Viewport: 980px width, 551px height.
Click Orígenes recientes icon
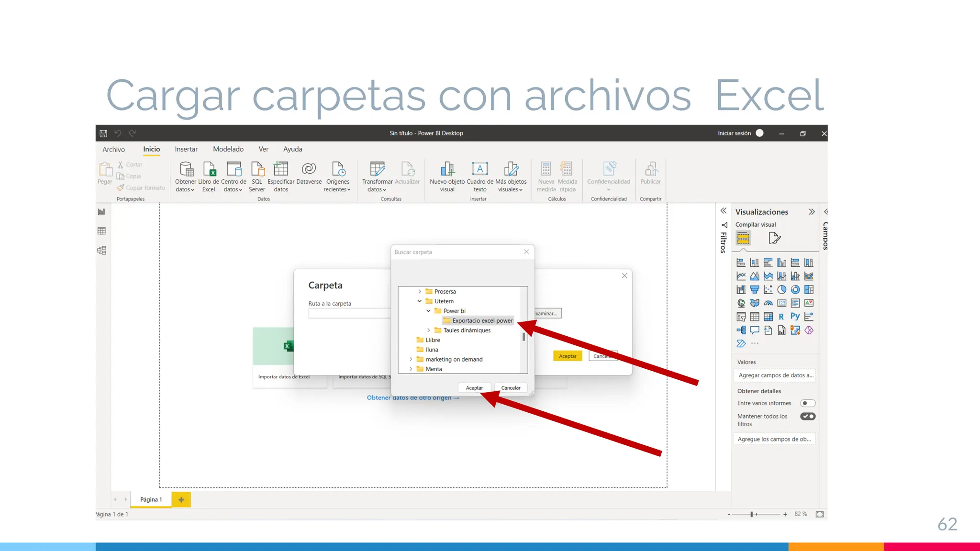coord(338,176)
